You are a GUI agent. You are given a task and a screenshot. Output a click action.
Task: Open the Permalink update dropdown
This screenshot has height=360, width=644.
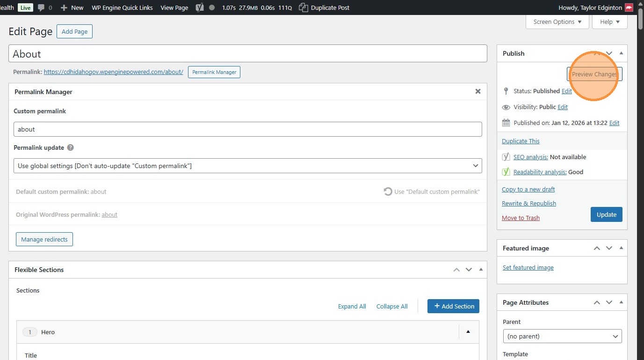tap(248, 166)
